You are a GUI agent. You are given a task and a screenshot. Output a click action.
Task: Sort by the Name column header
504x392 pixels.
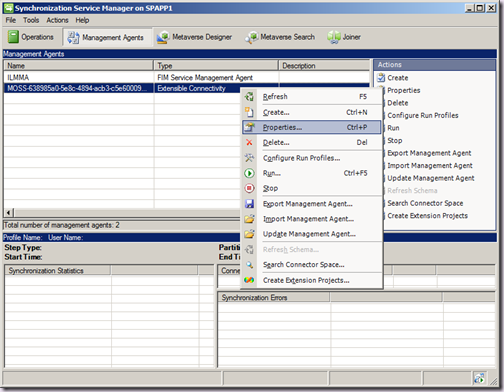click(78, 66)
